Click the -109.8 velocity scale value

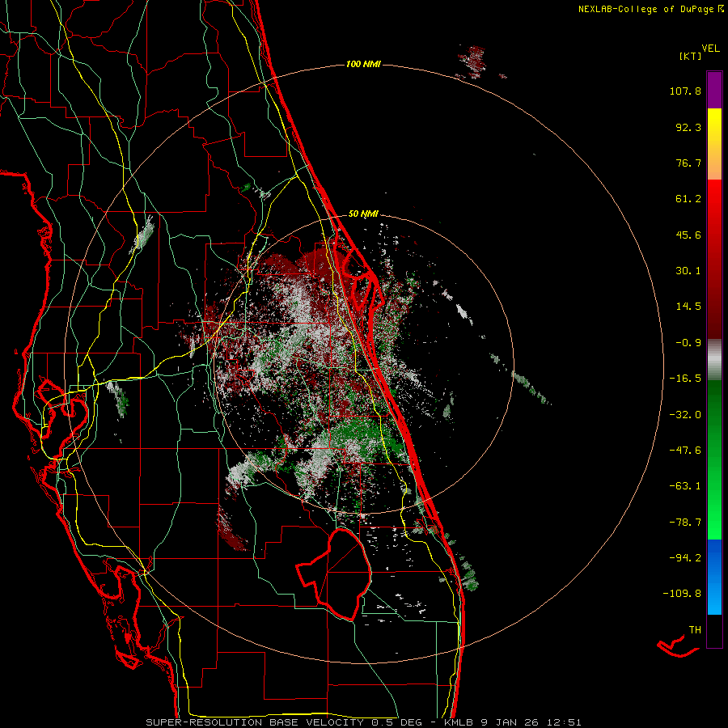(682, 594)
